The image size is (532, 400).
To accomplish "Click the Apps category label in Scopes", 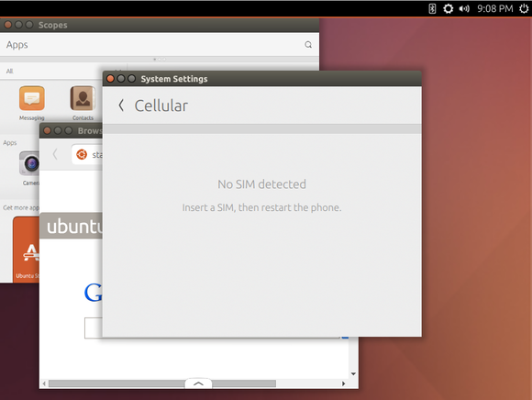I will [9, 143].
